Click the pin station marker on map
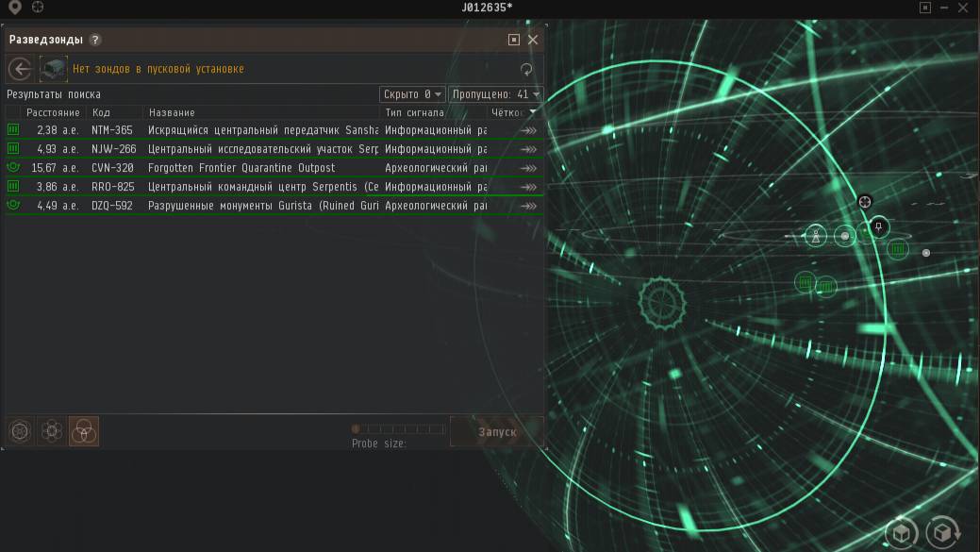Viewport: 980px width, 552px height. pyautogui.click(x=879, y=226)
